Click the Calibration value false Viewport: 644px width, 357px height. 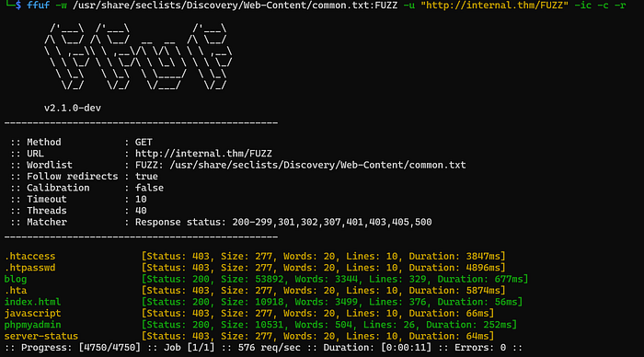tap(149, 188)
